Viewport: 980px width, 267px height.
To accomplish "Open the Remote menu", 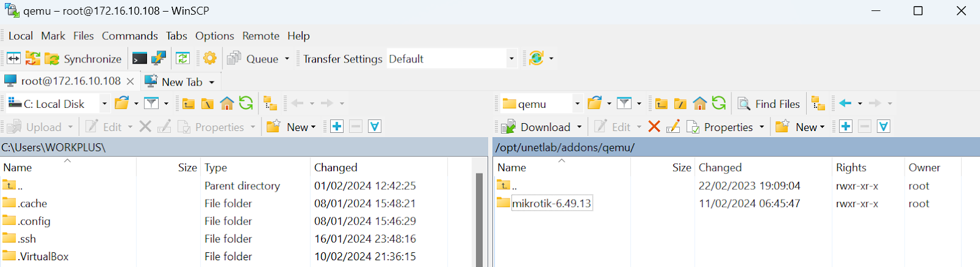I will click(x=261, y=36).
